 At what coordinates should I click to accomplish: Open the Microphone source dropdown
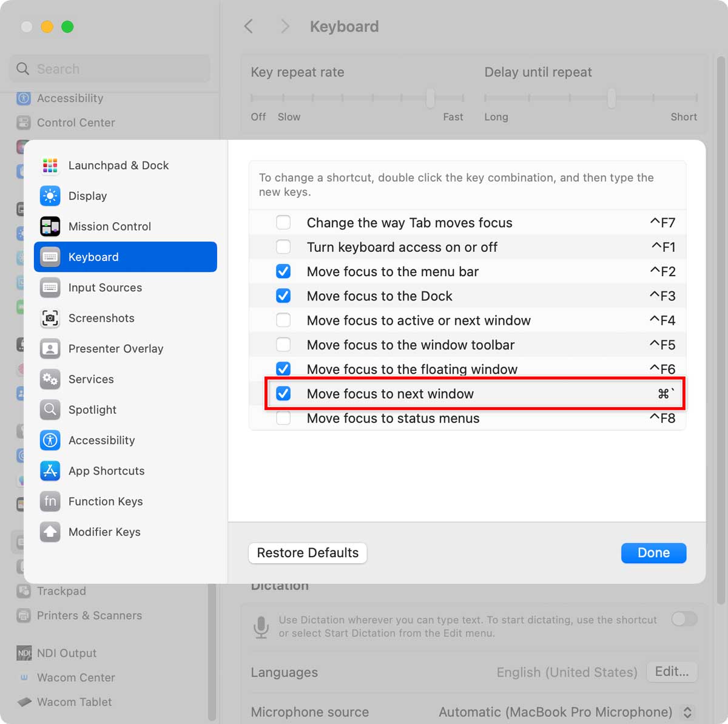pyautogui.click(x=687, y=712)
